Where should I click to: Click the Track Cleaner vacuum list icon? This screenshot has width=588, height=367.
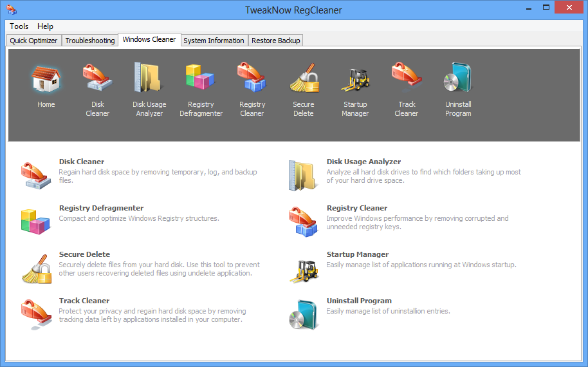pyautogui.click(x=36, y=314)
